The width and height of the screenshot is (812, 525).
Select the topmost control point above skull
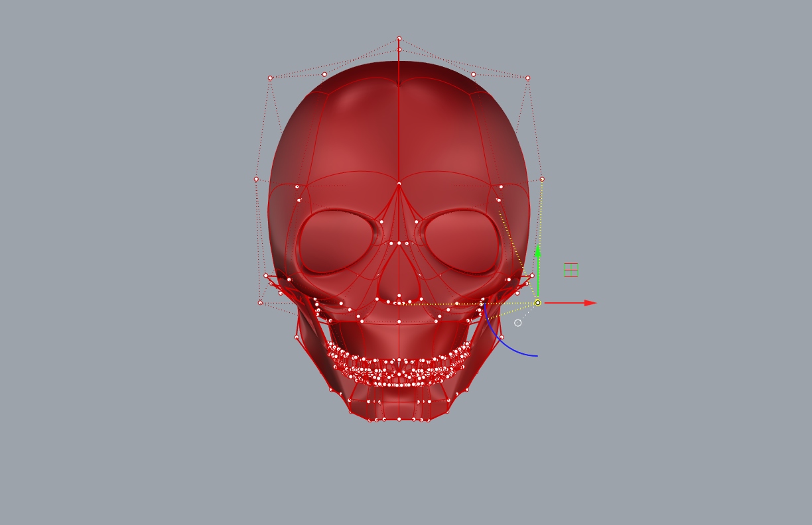click(x=399, y=39)
